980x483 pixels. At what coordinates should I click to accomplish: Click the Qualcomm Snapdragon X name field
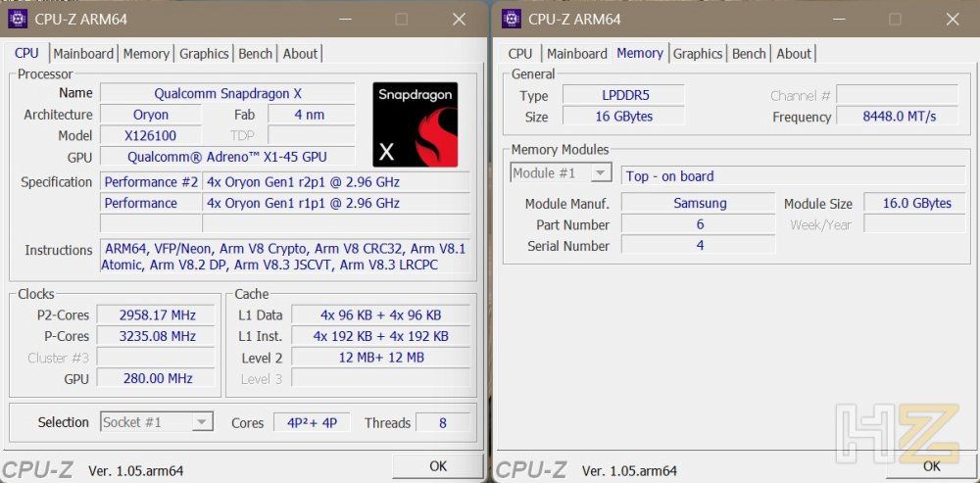click(x=227, y=93)
